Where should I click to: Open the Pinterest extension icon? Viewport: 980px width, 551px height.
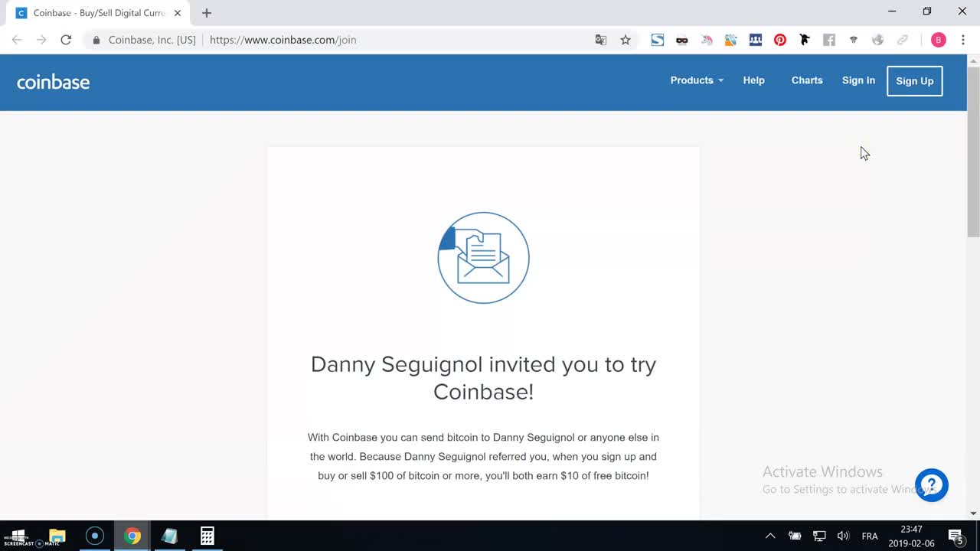pyautogui.click(x=780, y=40)
